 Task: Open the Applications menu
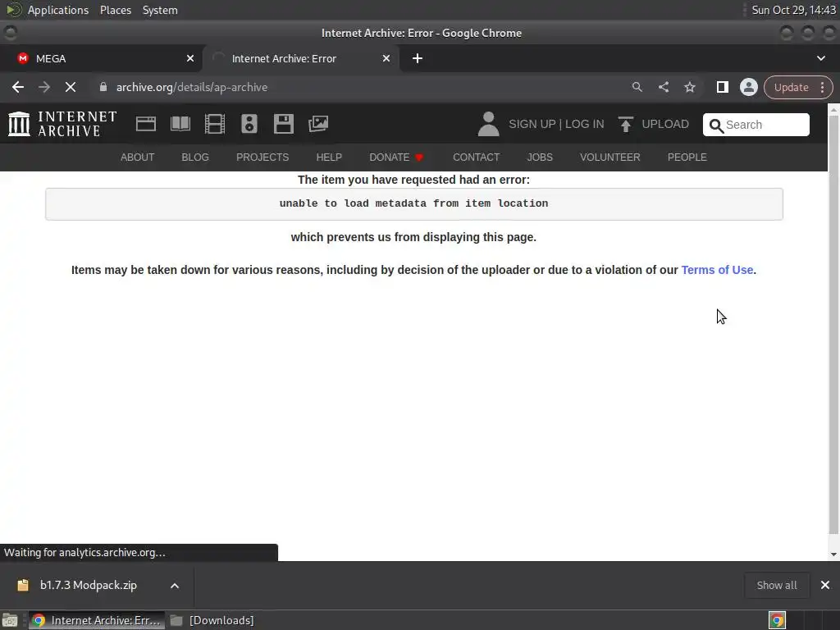(x=58, y=10)
